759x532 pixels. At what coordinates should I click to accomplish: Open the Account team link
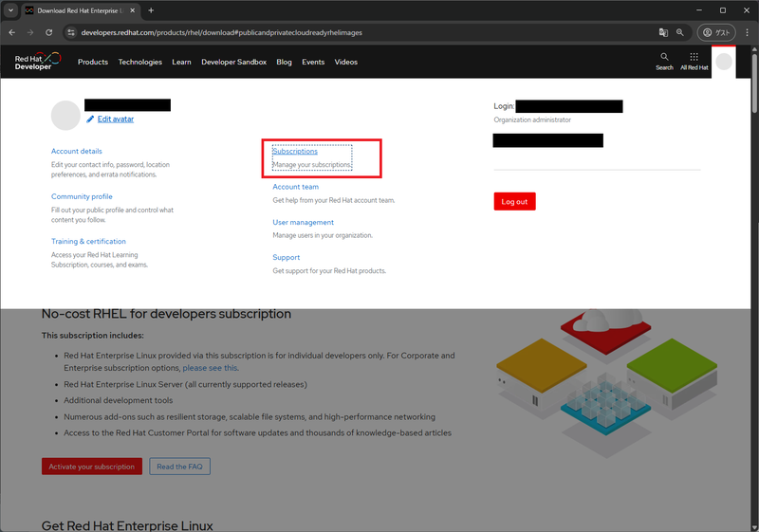click(x=296, y=187)
